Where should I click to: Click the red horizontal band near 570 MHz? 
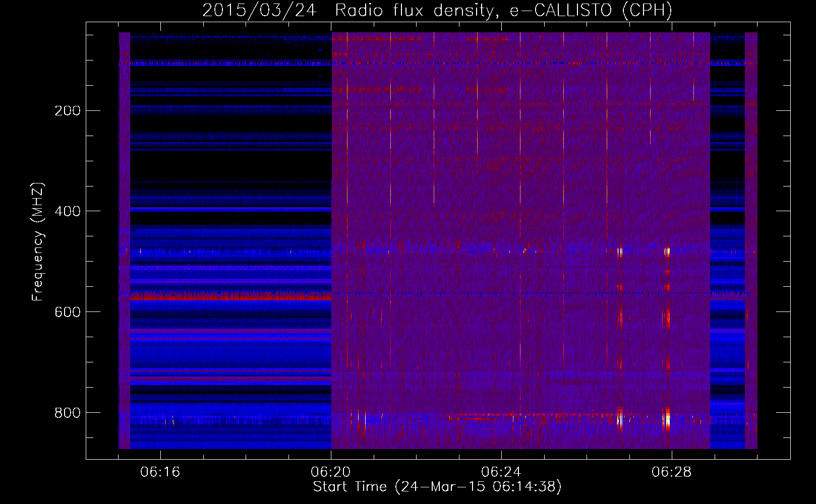point(230,296)
